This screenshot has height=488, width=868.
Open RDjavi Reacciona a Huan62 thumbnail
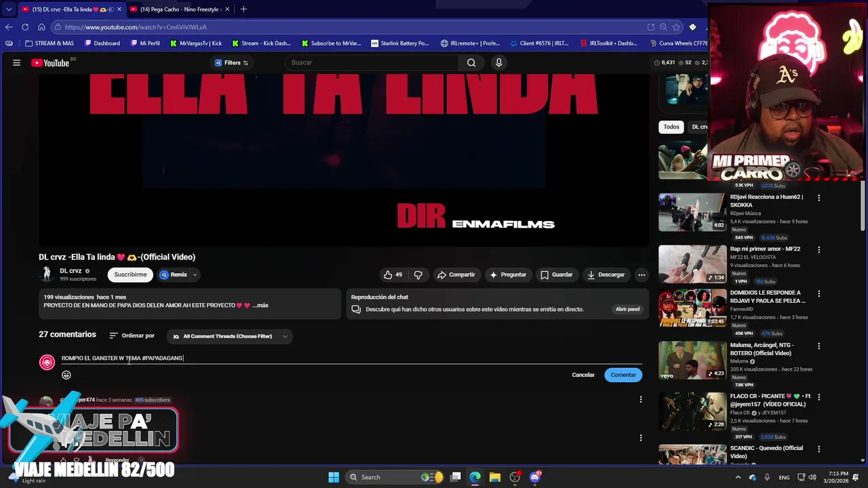pyautogui.click(x=692, y=212)
